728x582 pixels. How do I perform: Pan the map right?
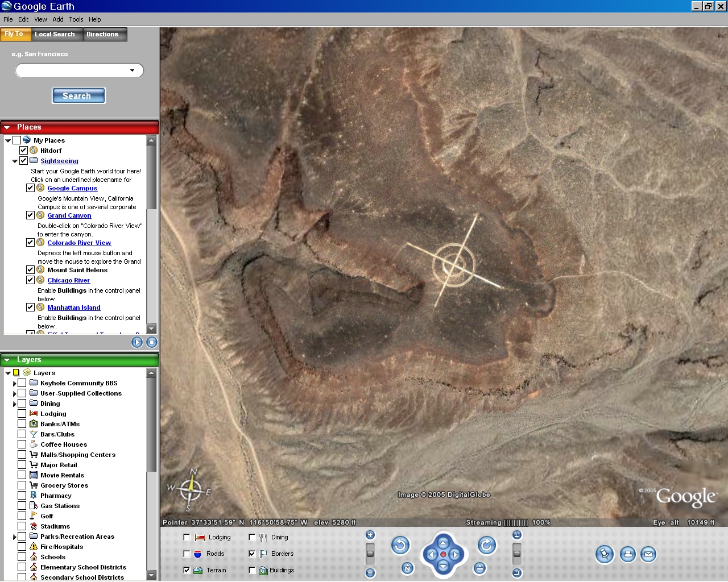455,555
